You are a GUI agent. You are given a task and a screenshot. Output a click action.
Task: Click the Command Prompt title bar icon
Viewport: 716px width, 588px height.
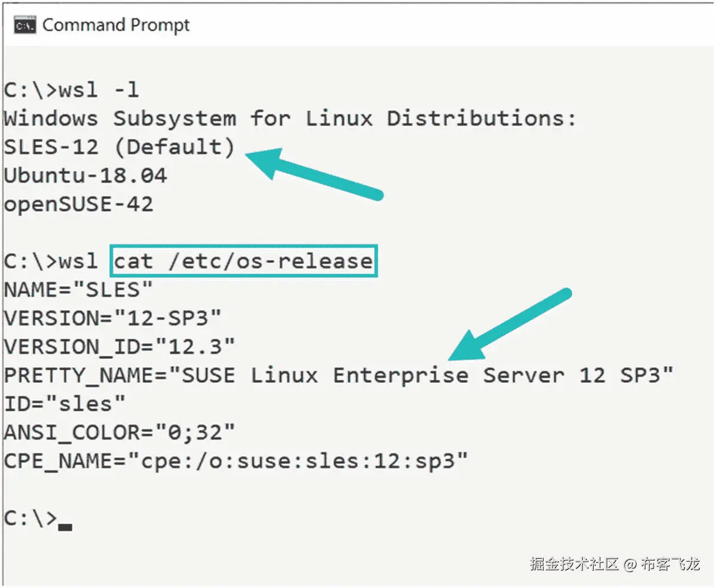[25, 26]
